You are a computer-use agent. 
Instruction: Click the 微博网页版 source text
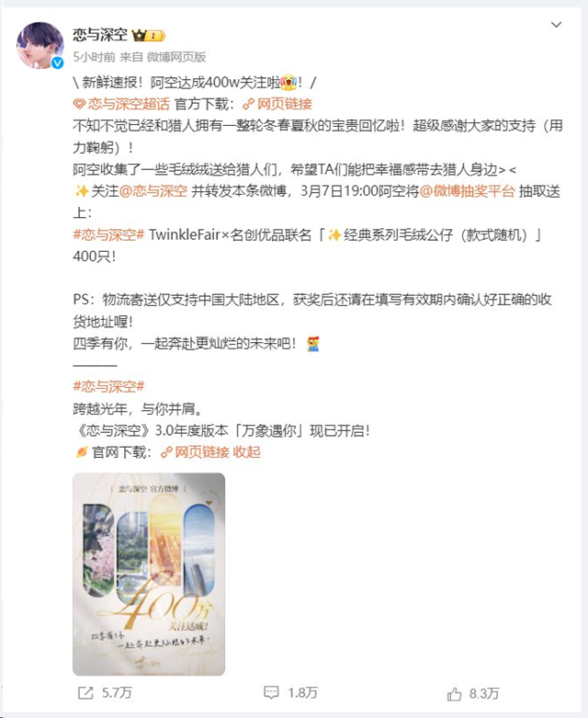point(176,57)
